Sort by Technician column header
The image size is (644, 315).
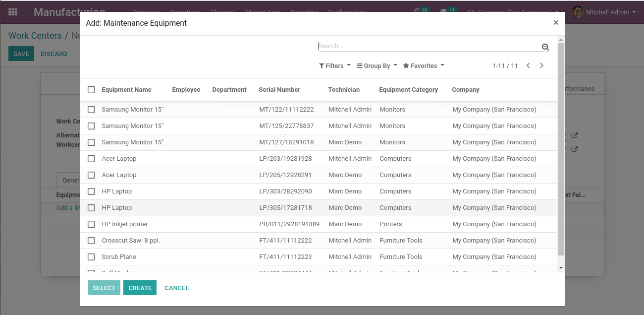(x=344, y=90)
